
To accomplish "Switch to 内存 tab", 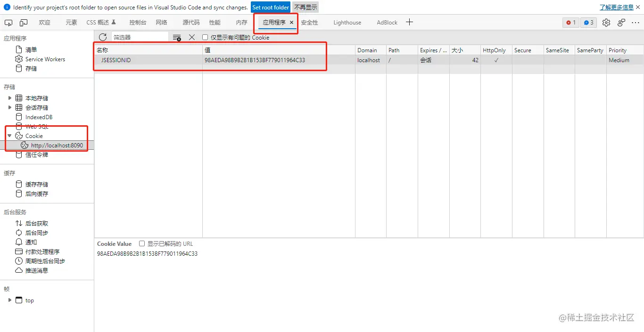I will pos(241,23).
